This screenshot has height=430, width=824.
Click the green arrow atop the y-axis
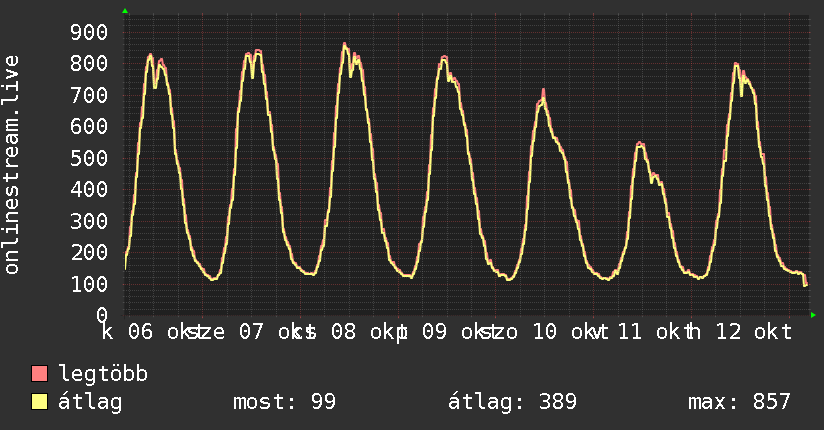pos(125,11)
